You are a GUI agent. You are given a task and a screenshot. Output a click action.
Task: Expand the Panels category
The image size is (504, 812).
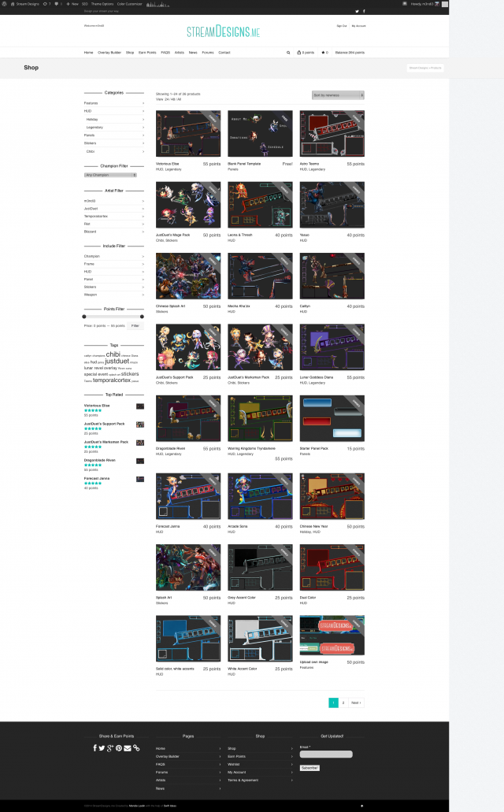pos(114,135)
